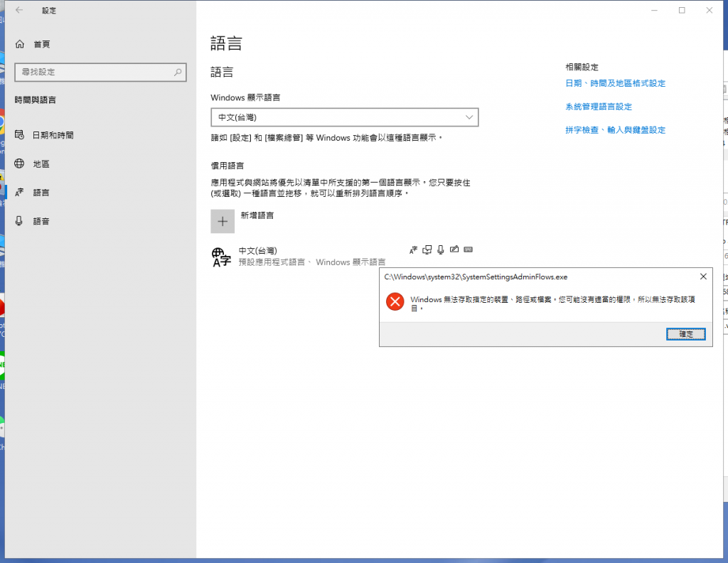Click the error dialog title path text
The image size is (728, 563).
point(476,277)
